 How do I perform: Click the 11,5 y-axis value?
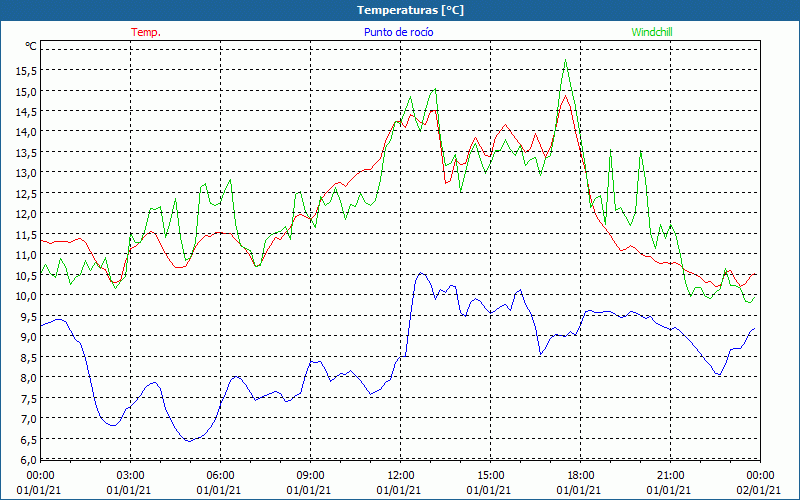[x=26, y=235]
